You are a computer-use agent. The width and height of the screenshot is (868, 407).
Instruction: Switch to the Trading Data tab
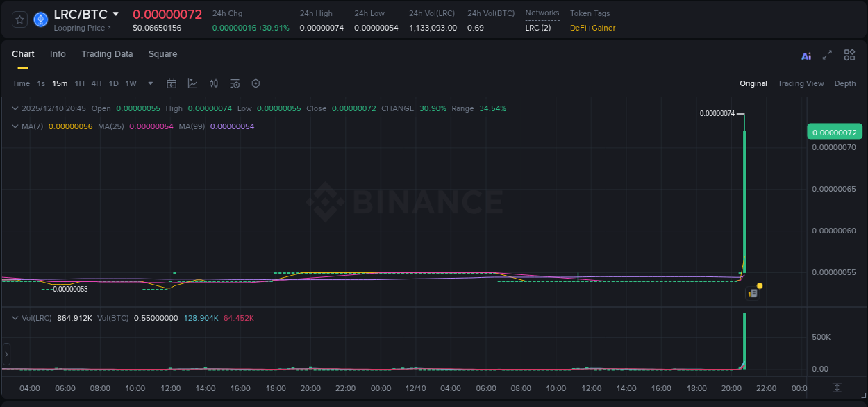click(107, 54)
